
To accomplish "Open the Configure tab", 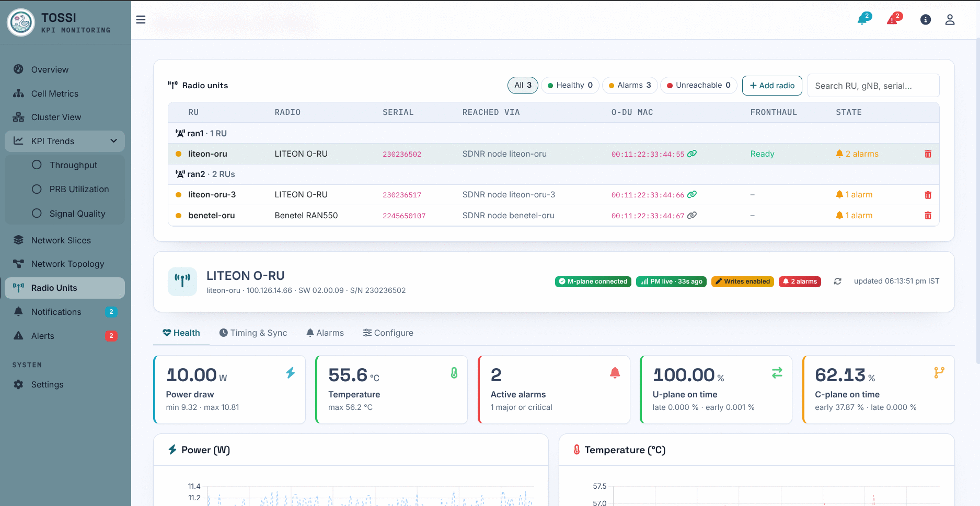I will tap(388, 333).
